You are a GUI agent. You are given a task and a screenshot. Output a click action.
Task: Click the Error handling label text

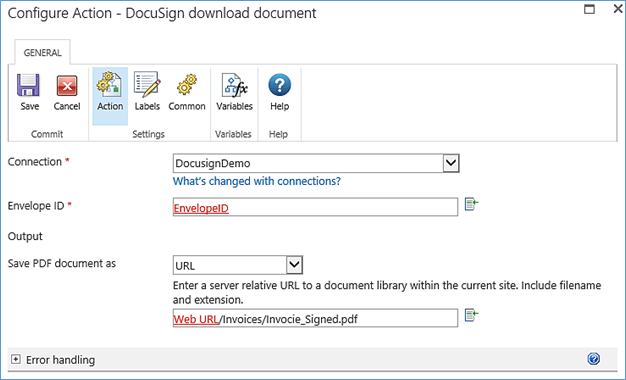[x=60, y=360]
